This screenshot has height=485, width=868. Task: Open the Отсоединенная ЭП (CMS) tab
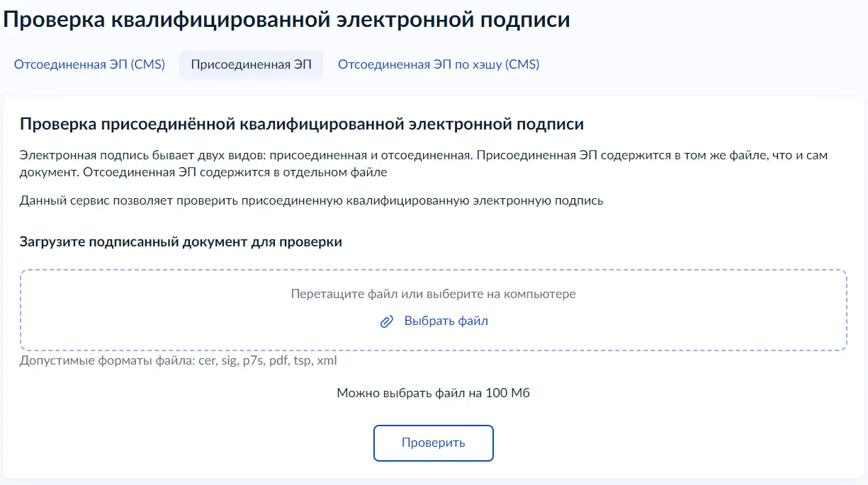pos(89,64)
